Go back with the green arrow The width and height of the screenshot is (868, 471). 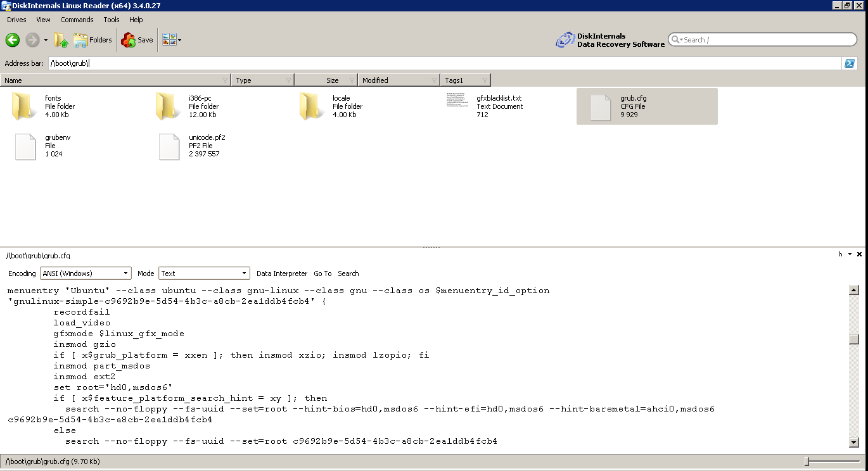[x=13, y=40]
